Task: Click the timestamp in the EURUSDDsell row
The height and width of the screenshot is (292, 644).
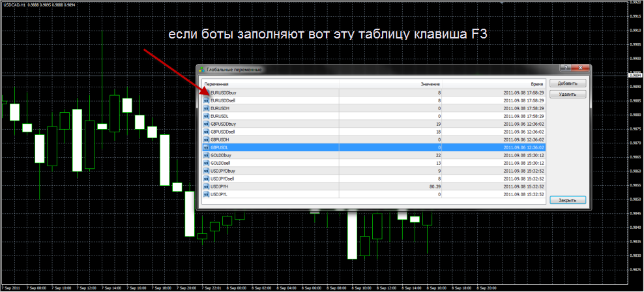Action: coord(523,100)
